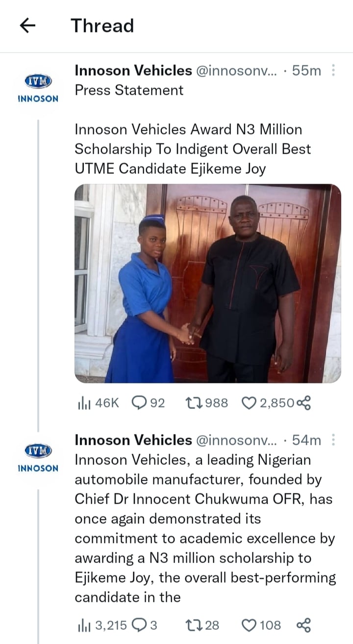Open Innoson avatar on the second tweet
Screen dimensions: 353x644
click(x=38, y=456)
